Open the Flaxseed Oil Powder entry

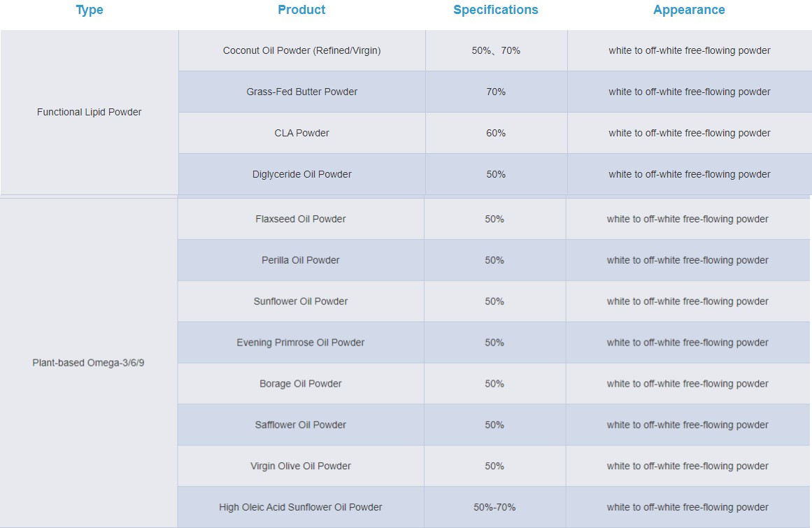[301, 219]
